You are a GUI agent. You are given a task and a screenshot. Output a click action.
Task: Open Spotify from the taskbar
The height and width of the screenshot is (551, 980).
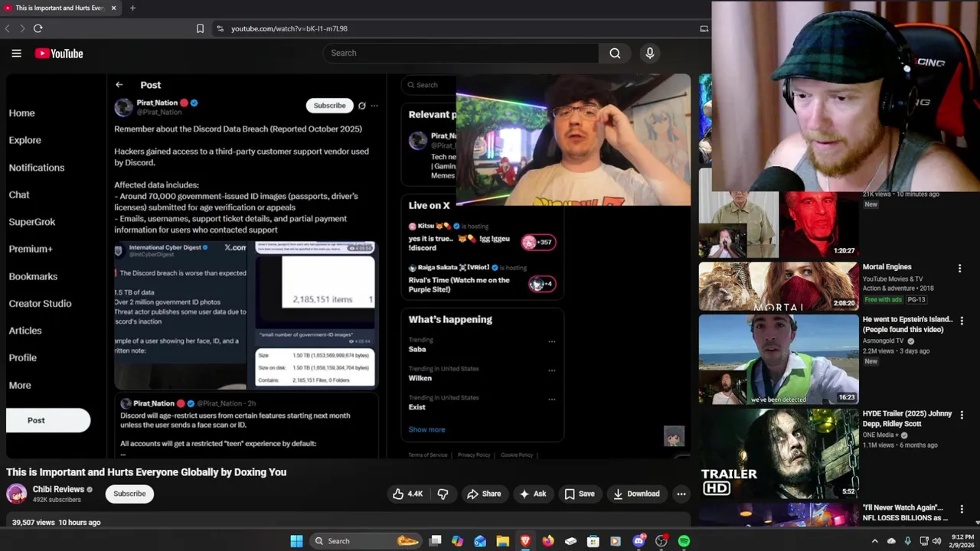pyautogui.click(x=684, y=541)
